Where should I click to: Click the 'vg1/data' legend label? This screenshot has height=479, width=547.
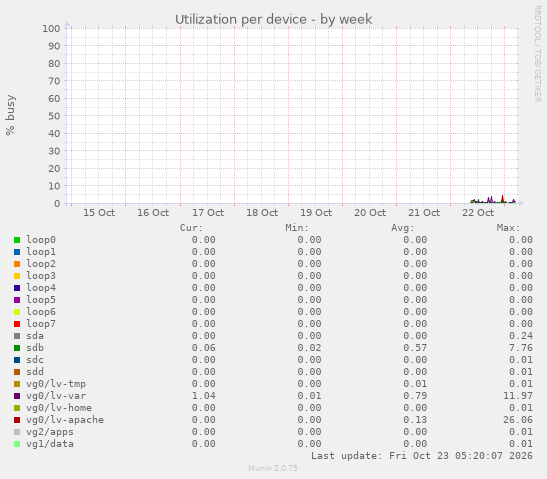[x=50, y=444]
